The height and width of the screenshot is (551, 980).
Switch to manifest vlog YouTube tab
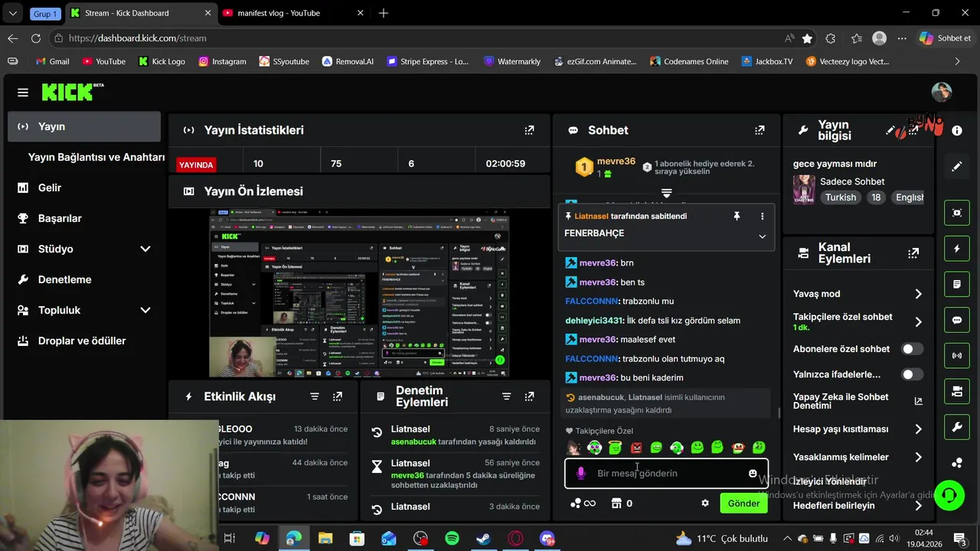tap(293, 13)
